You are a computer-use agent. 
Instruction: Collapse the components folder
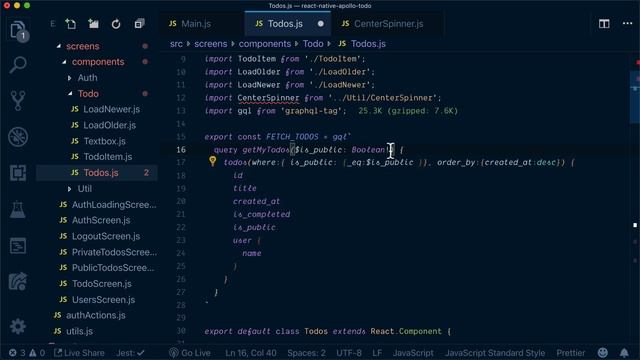click(98, 62)
